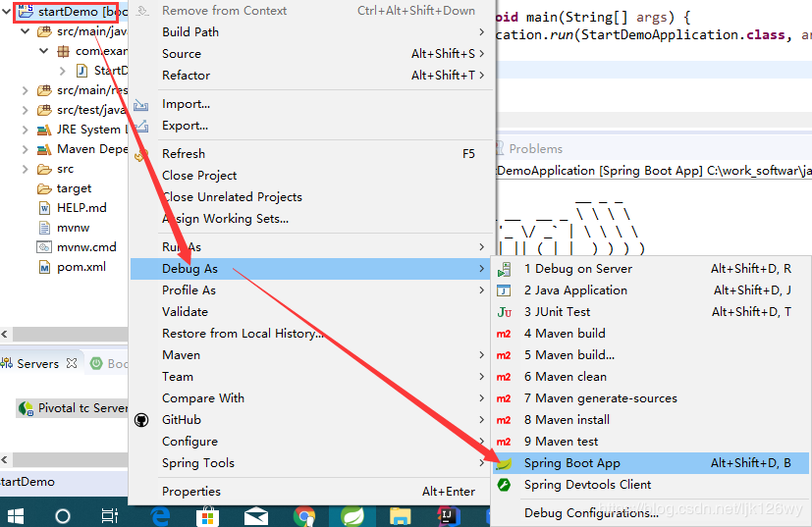Choose 6 Maven clean

(x=651, y=377)
